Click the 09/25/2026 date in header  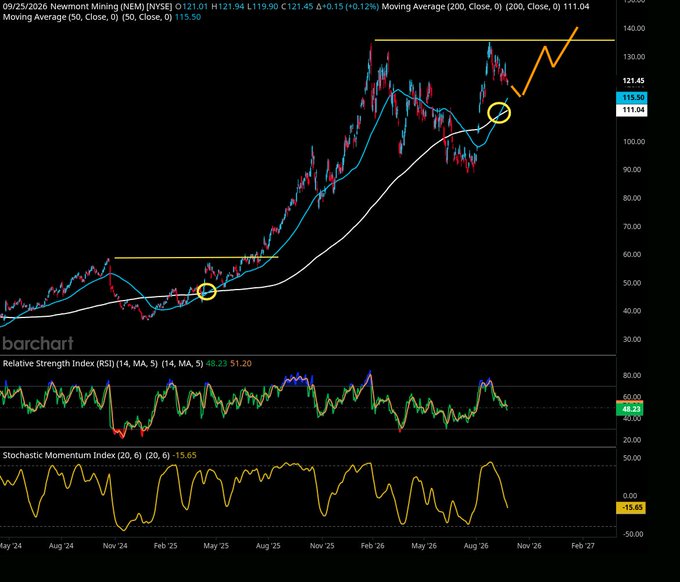pyautogui.click(x=25, y=7)
